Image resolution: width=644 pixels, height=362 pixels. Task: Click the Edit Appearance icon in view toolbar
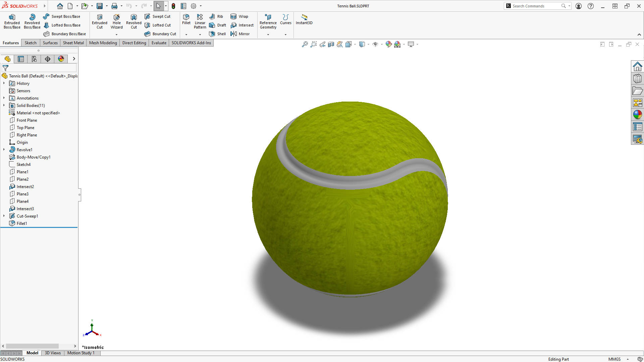pyautogui.click(x=389, y=44)
